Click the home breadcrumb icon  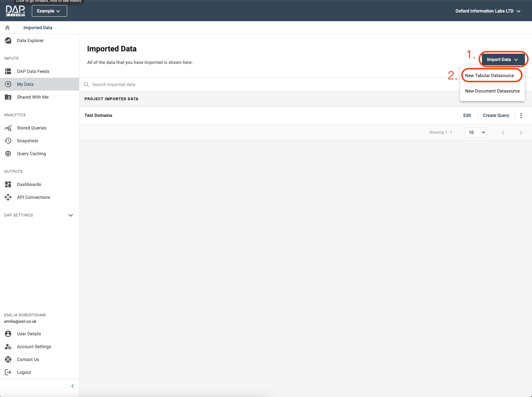(x=7, y=28)
